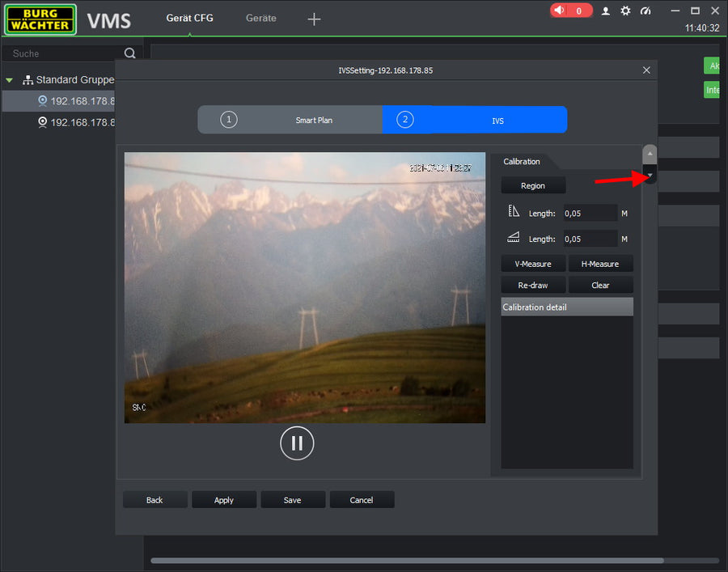Collapse the Standard Gruppe tree node

10,80
